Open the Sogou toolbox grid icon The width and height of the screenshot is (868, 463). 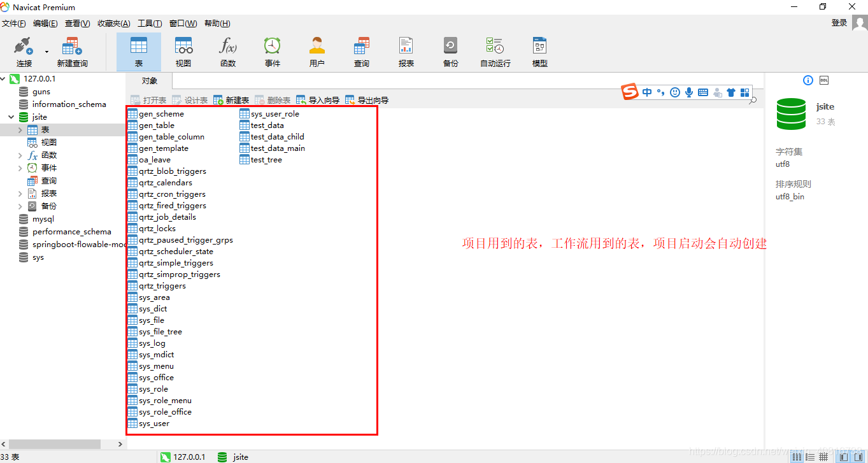coord(745,92)
